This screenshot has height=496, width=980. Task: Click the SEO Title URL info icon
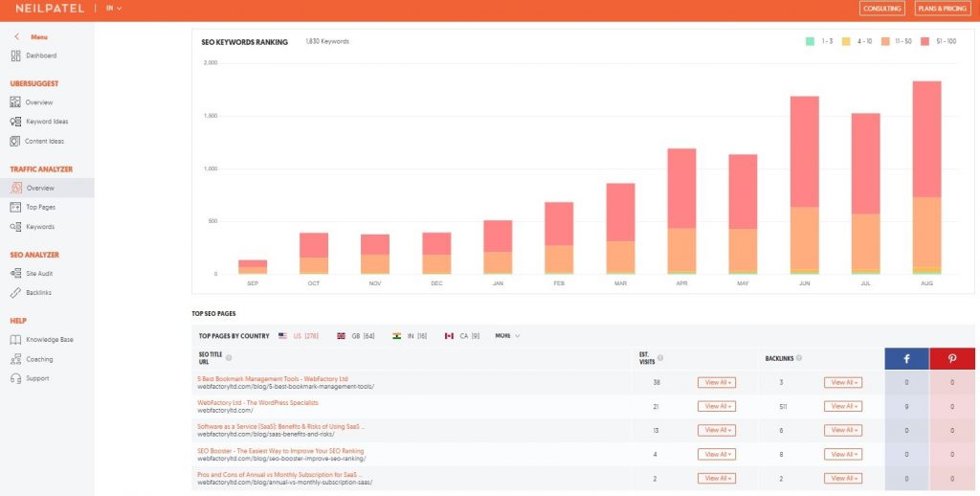tap(229, 358)
